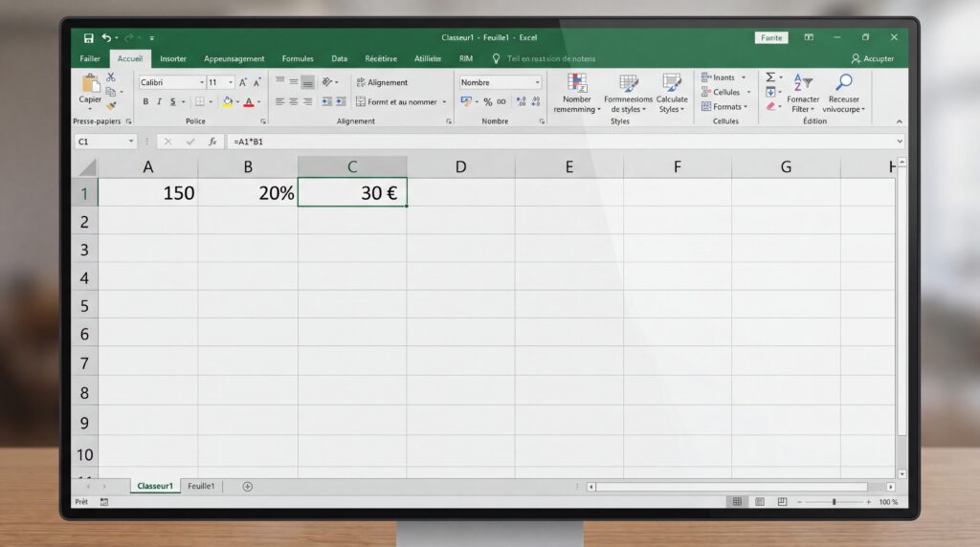
Task: Add a new sheet with the plus button
Action: pos(248,487)
